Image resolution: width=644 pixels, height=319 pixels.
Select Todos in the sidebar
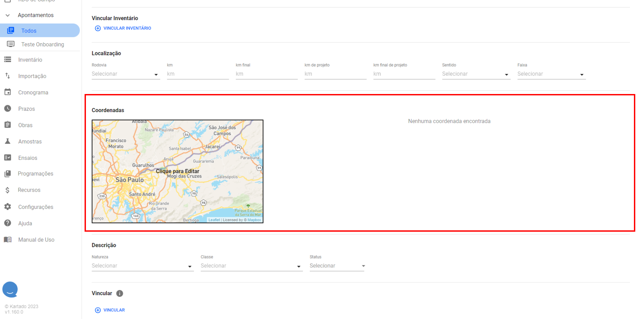29,31
